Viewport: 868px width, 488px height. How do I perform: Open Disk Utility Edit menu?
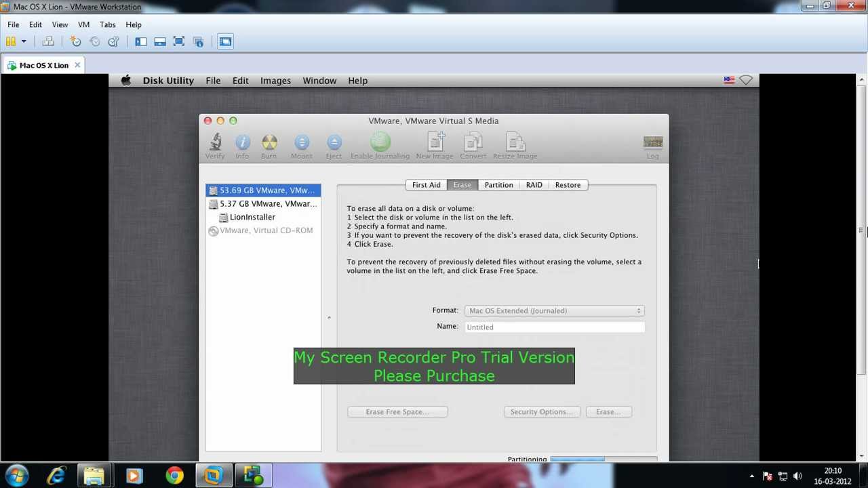[241, 81]
